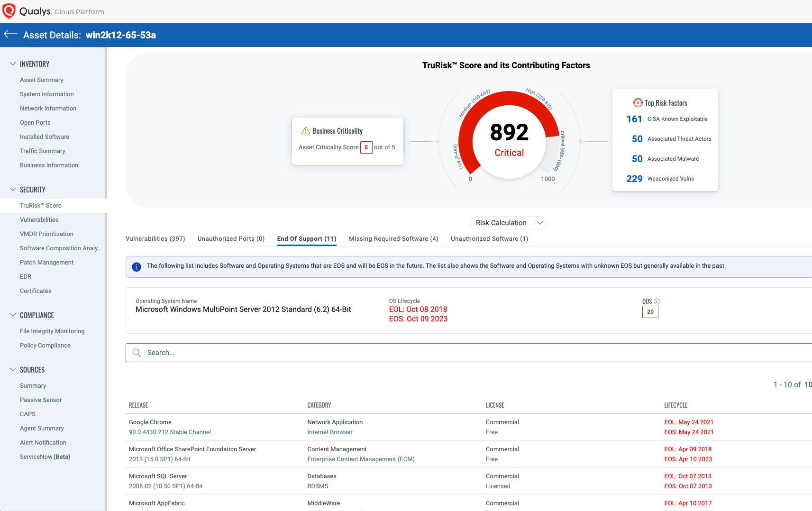Open the Missing Required Software tab
The height and width of the screenshot is (511, 812).
click(393, 239)
